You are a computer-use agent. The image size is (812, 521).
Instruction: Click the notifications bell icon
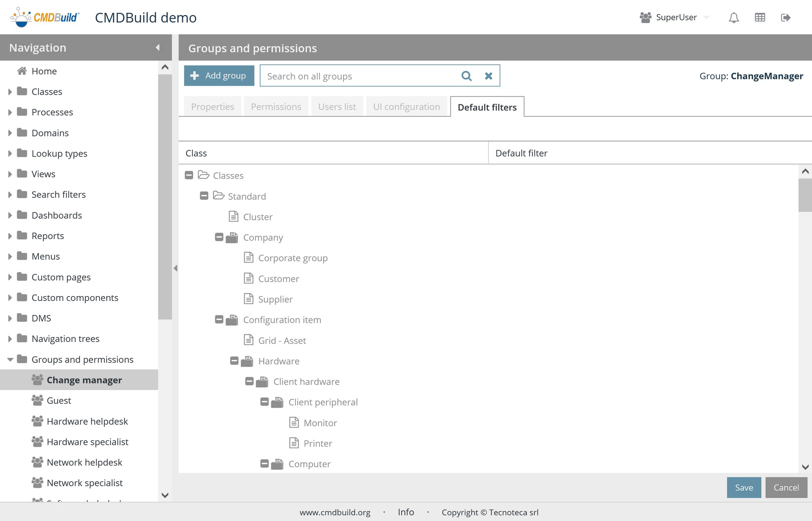733,17
